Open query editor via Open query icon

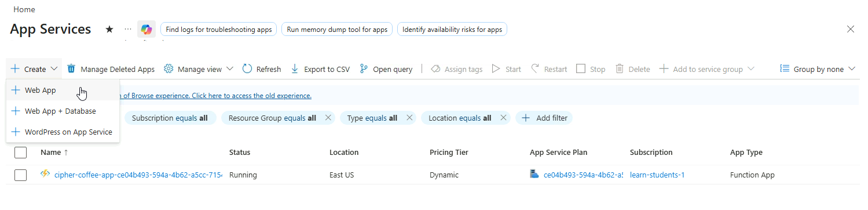coord(364,68)
